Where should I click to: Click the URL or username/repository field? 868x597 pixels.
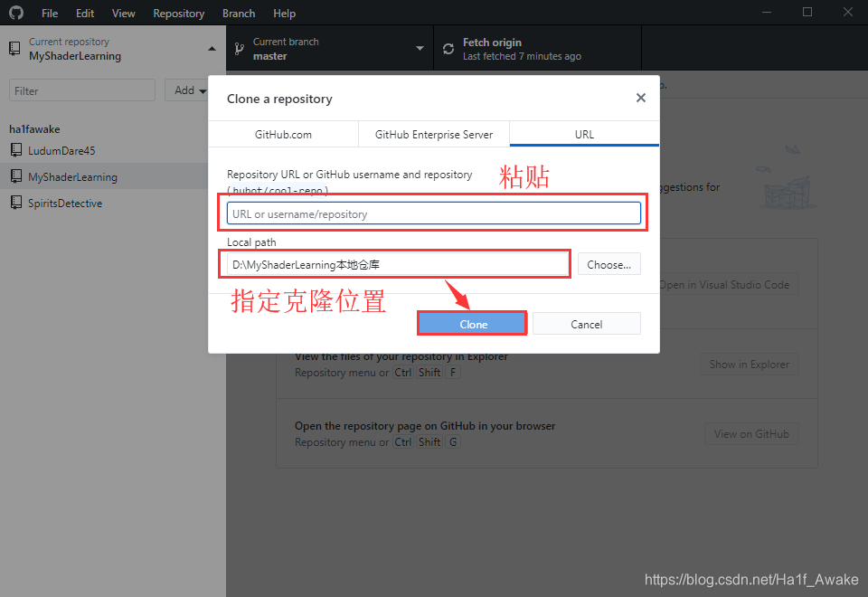433,213
